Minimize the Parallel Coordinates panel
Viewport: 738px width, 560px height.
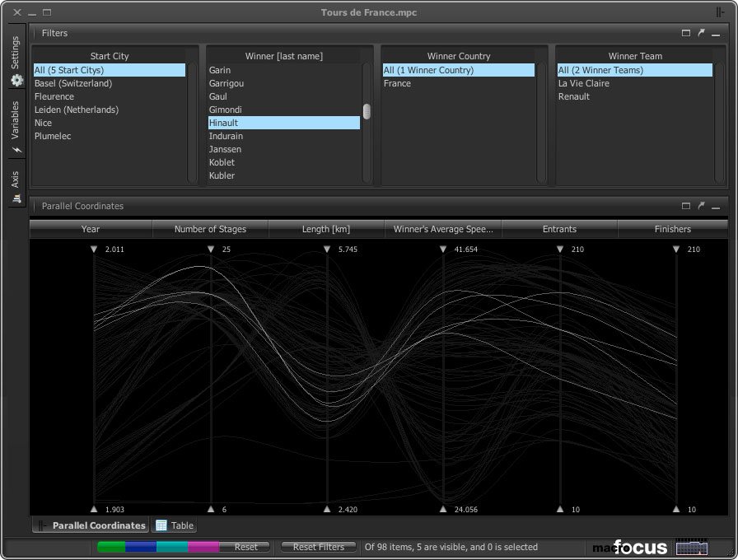coord(716,207)
